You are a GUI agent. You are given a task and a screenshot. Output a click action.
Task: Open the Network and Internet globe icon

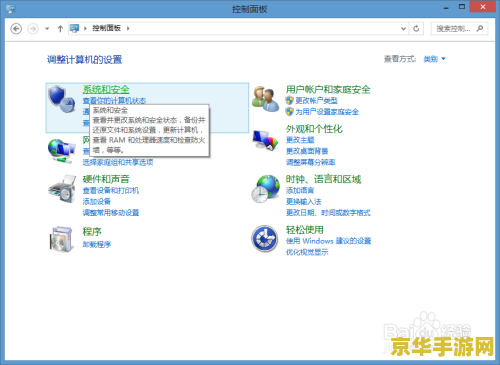click(61, 151)
